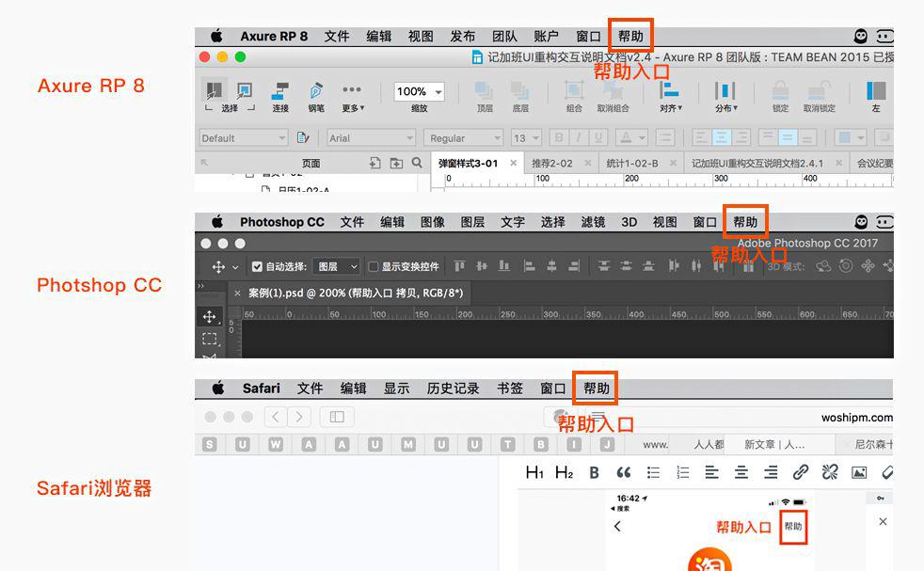Viewport: 924px width, 571px height.
Task: Open Axure's Arial font dropdown
Action: tap(372, 138)
